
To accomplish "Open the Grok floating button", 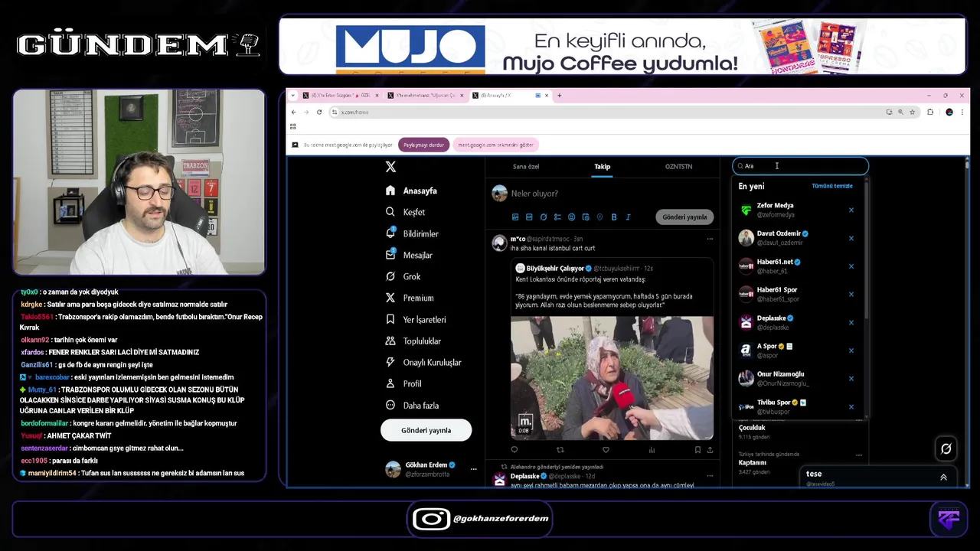I will click(946, 449).
